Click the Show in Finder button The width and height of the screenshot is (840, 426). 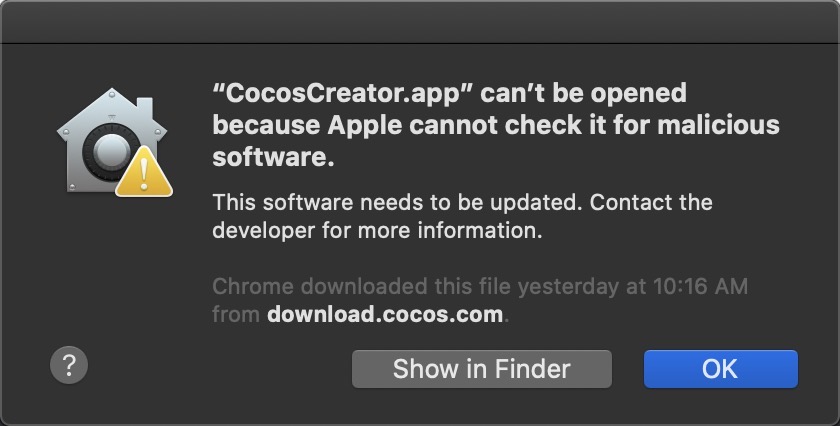(x=482, y=369)
